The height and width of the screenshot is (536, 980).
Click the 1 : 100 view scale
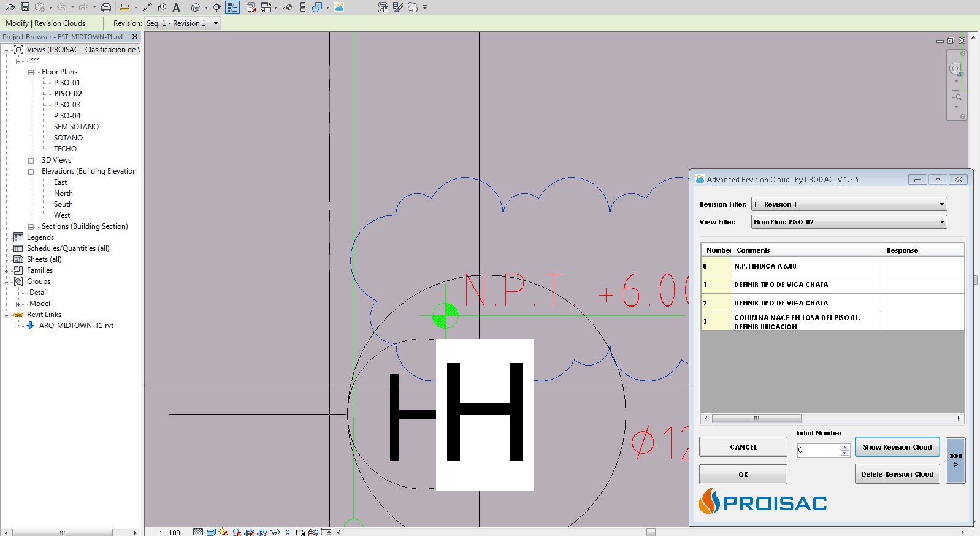click(170, 533)
